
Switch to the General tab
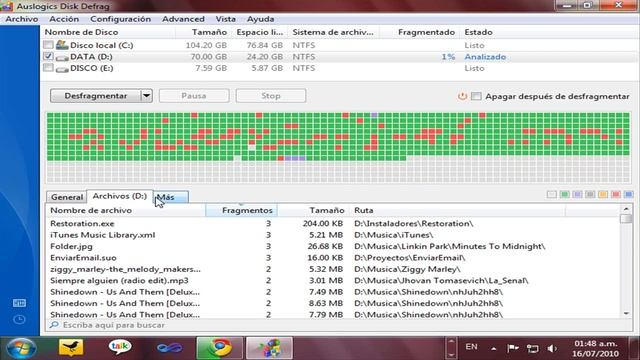tap(67, 197)
